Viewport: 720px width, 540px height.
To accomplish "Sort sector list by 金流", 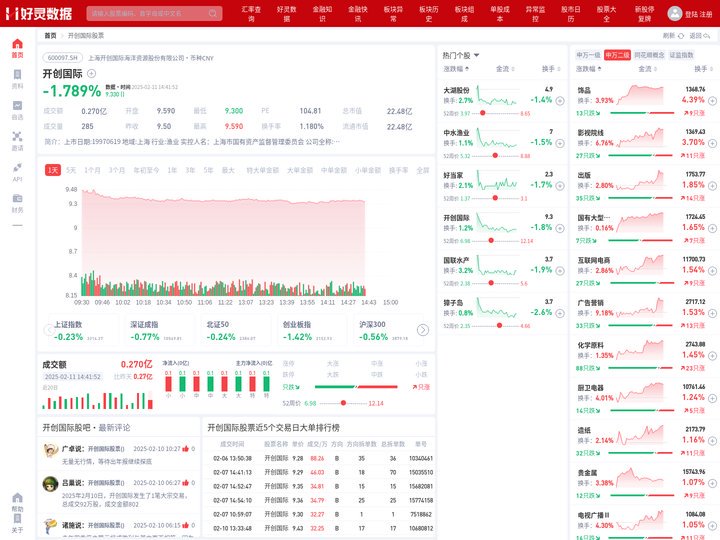I will (x=647, y=69).
